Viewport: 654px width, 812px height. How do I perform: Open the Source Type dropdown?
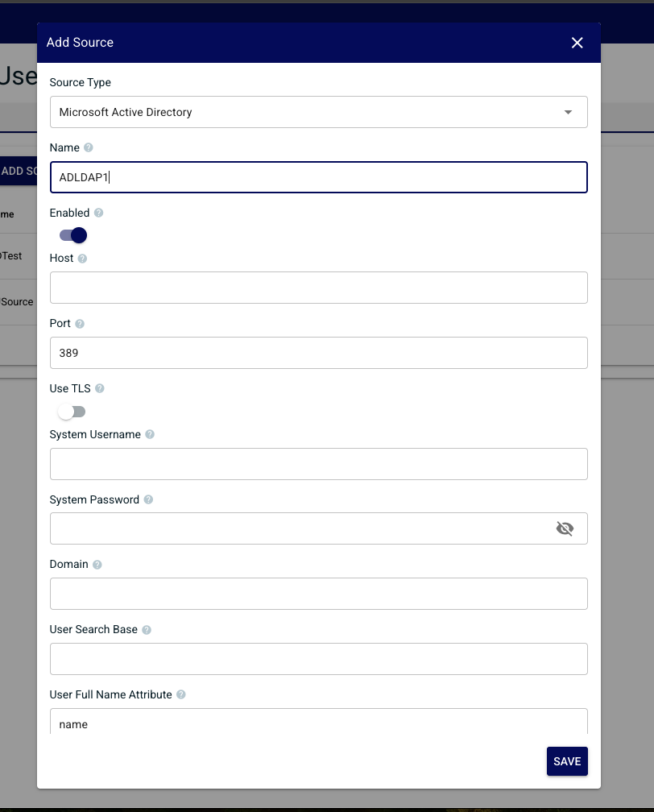[318, 112]
